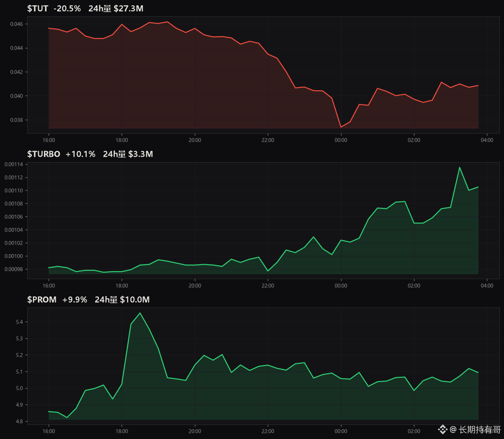
Task: Click the 4.9 price axis label
Action: [20, 405]
